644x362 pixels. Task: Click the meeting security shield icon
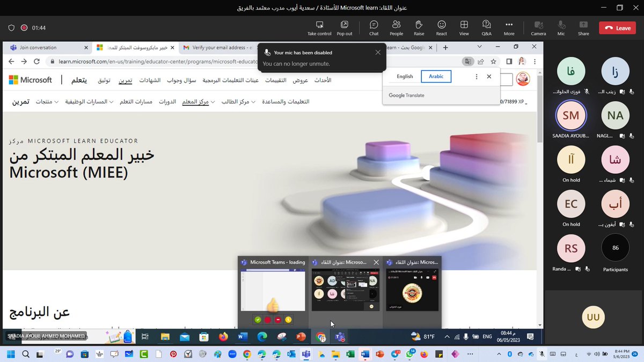11,28
